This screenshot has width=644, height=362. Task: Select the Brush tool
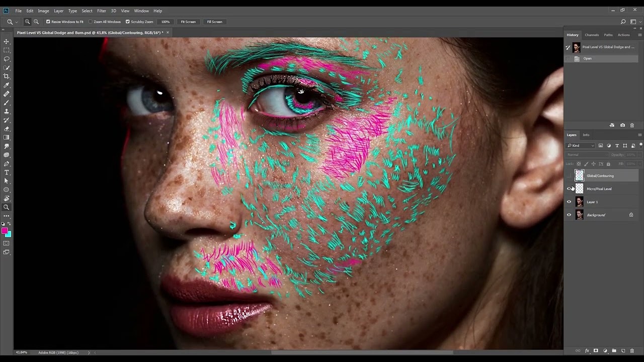pyautogui.click(x=7, y=103)
